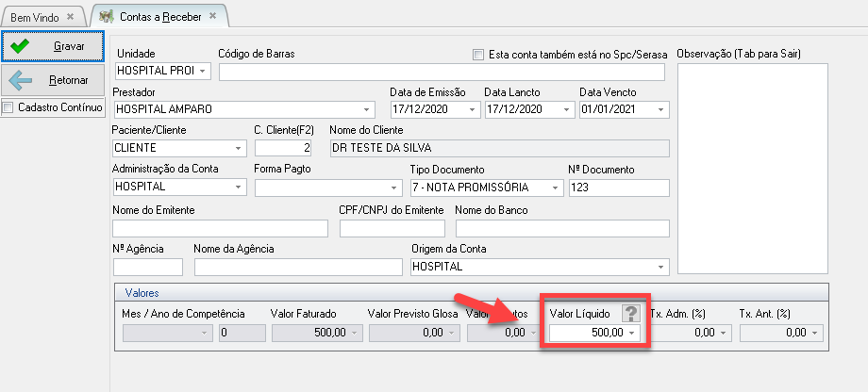The width and height of the screenshot is (868, 392).
Task: Click the Retornar button with the back arrow
Action: pos(52,80)
